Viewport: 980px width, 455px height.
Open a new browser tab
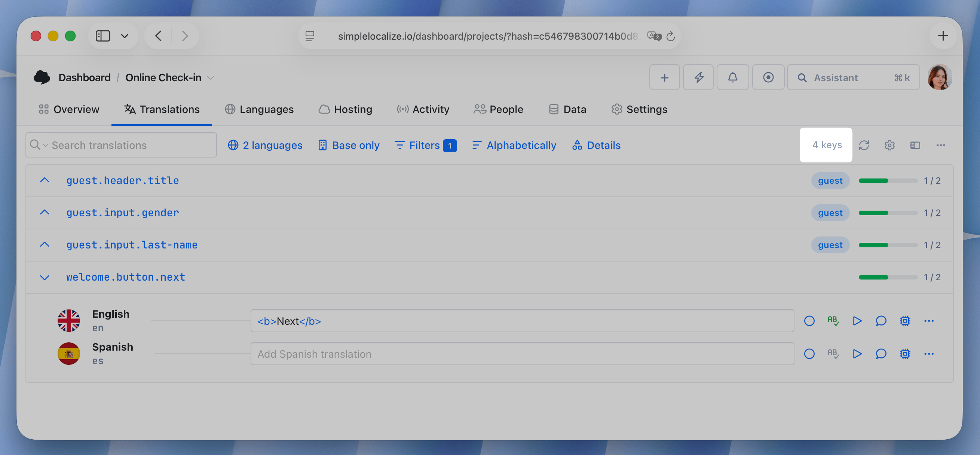pyautogui.click(x=943, y=36)
